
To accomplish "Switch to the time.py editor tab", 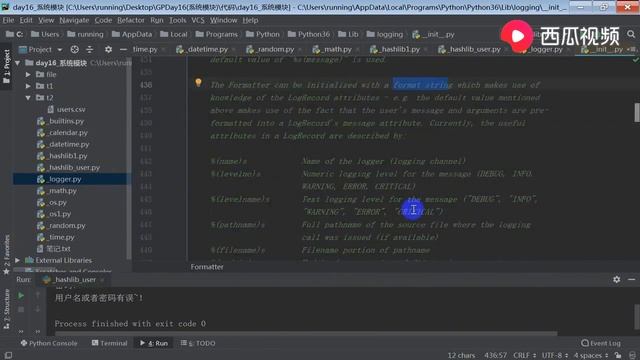I will click(x=145, y=49).
